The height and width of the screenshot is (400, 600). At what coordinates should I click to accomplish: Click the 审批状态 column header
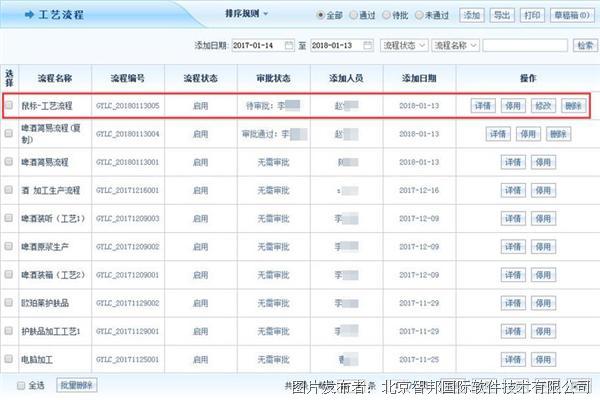pos(273,78)
